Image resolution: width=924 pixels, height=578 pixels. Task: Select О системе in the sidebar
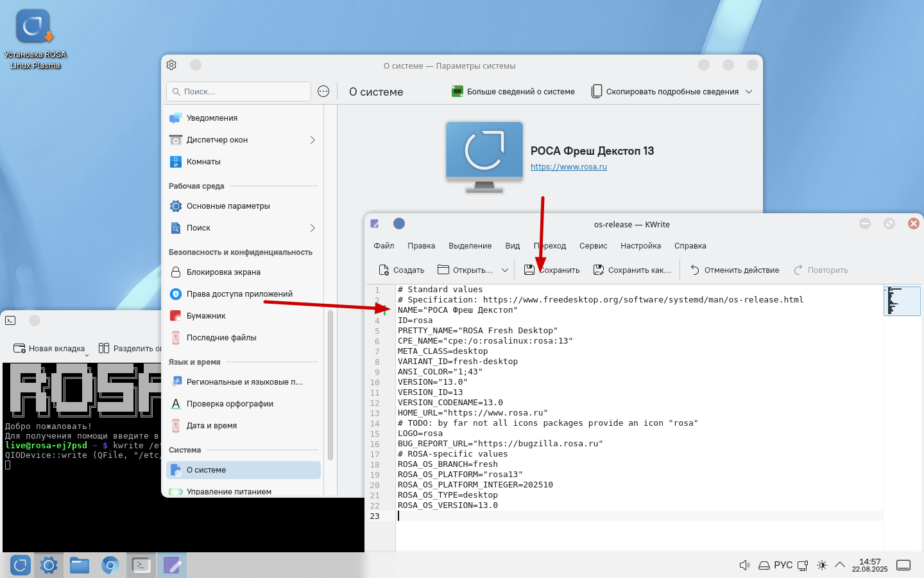(243, 470)
